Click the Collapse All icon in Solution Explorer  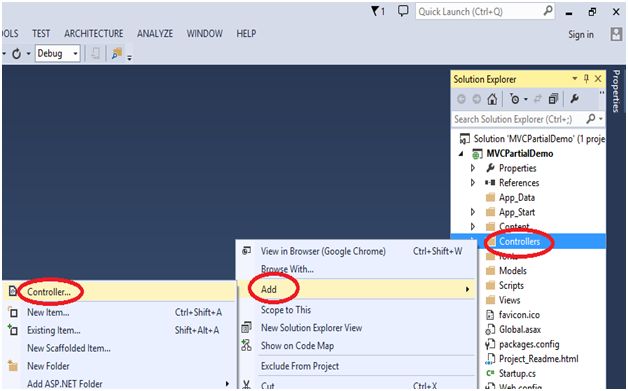pyautogui.click(x=553, y=99)
